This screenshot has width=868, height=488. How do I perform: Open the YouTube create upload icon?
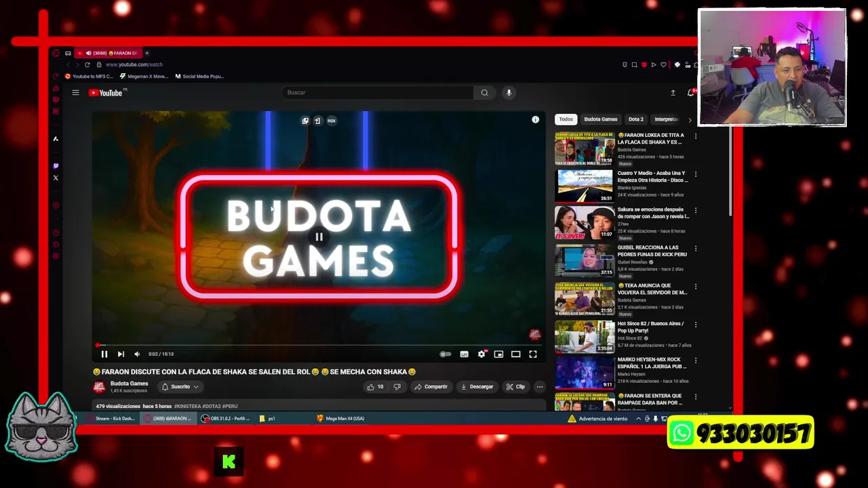coord(673,93)
